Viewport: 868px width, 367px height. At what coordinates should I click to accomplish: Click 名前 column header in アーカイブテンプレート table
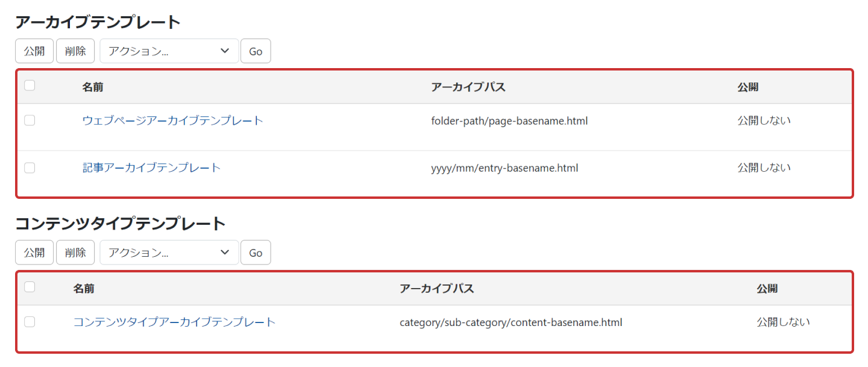(93, 87)
